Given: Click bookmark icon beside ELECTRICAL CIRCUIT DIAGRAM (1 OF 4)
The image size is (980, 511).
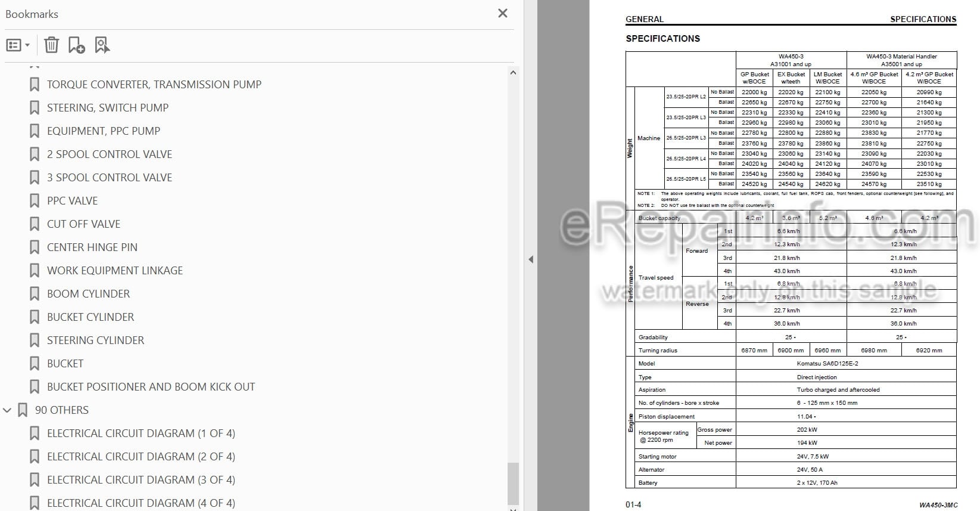Looking at the screenshot, I should point(35,433).
